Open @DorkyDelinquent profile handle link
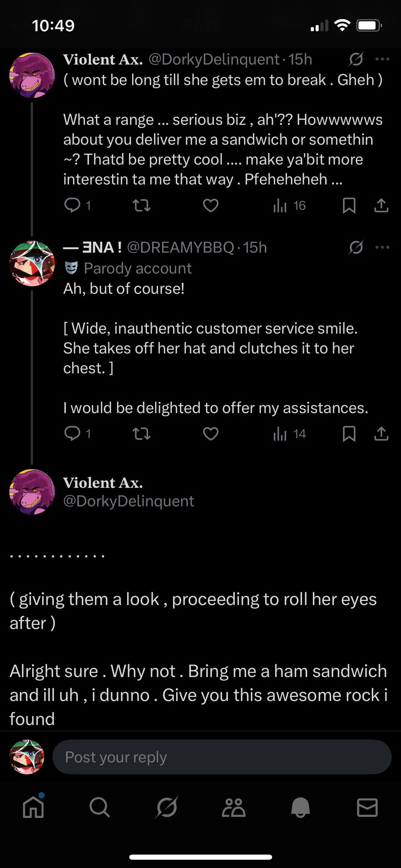 (x=128, y=501)
